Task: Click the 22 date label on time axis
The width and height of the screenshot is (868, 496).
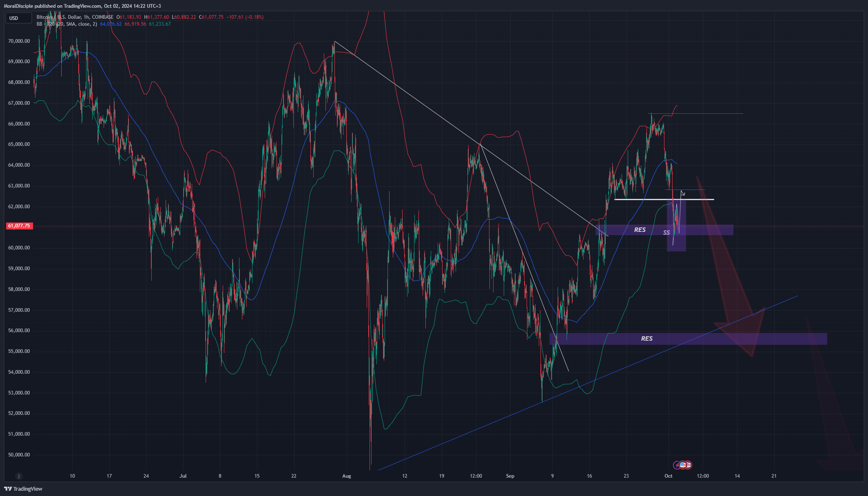Action: (294, 476)
